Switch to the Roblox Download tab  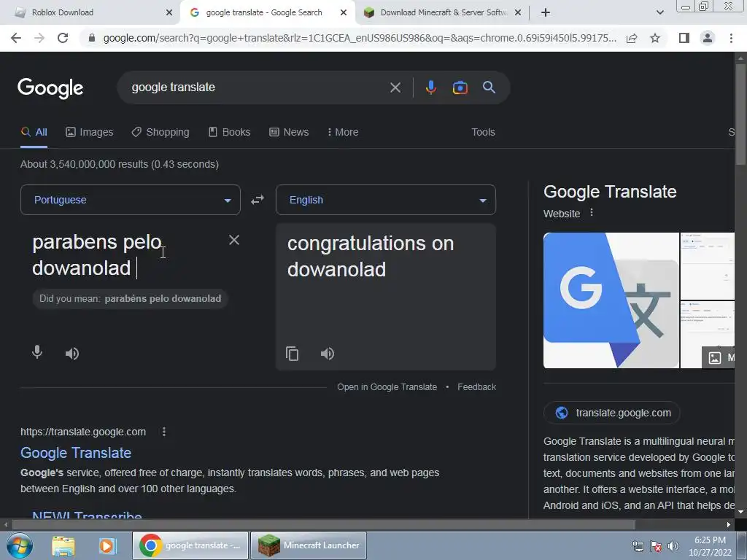(x=90, y=12)
